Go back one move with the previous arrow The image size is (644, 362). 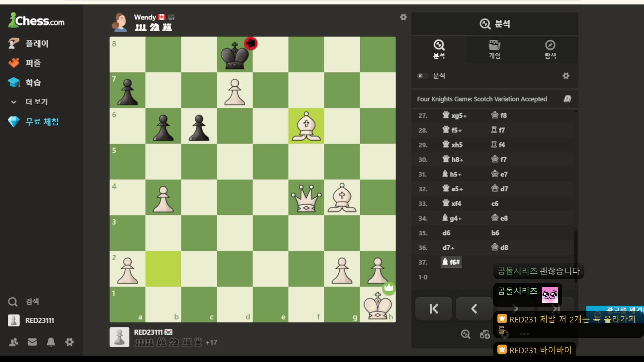click(x=474, y=309)
